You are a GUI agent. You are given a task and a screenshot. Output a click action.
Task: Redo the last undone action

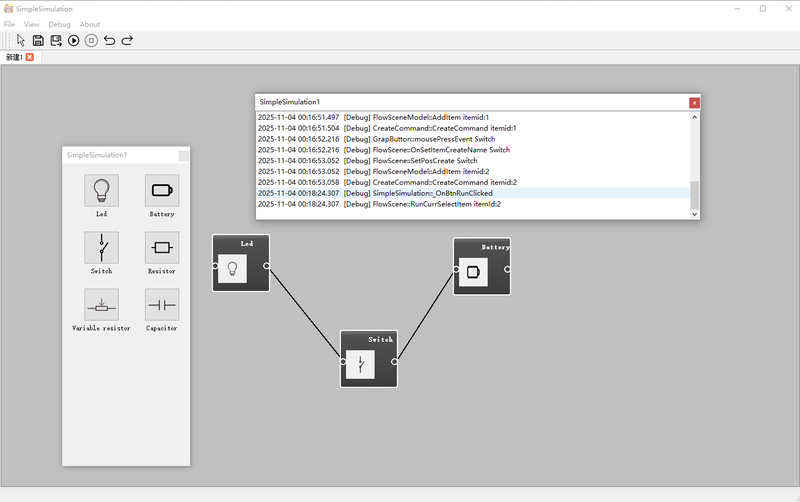pos(127,40)
